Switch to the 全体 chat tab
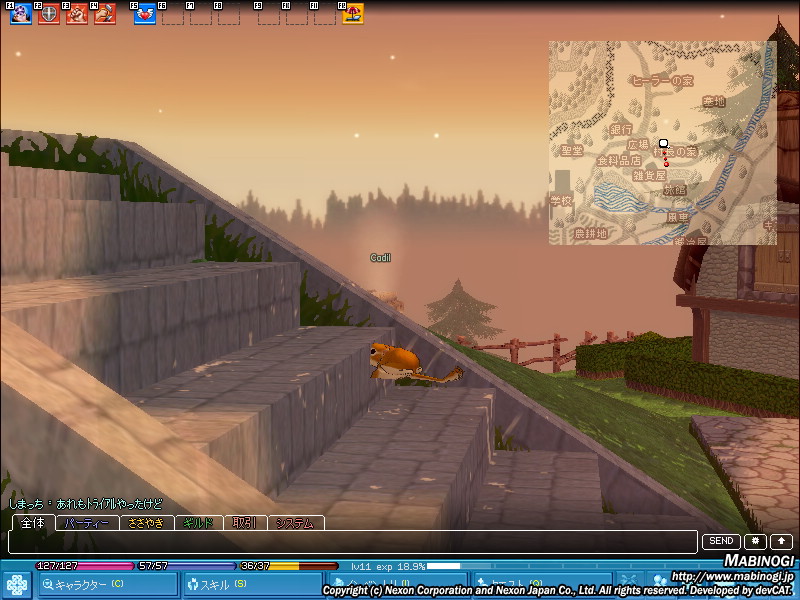 coord(32,522)
